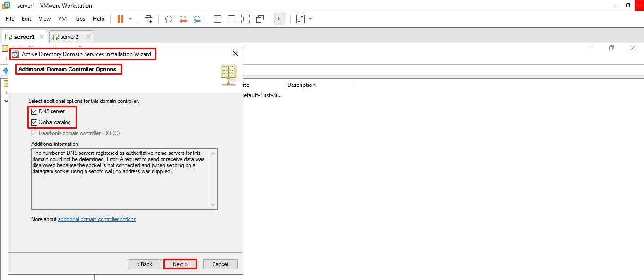The height and width of the screenshot is (280, 644).
Task: Revert the VM to previous snapshot
Action: (183, 19)
